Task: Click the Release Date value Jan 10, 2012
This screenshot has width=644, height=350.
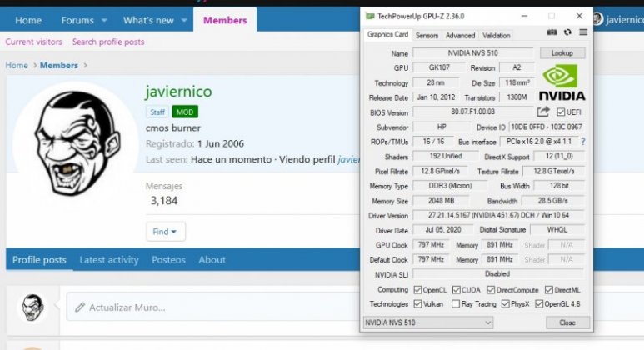Action: point(436,97)
